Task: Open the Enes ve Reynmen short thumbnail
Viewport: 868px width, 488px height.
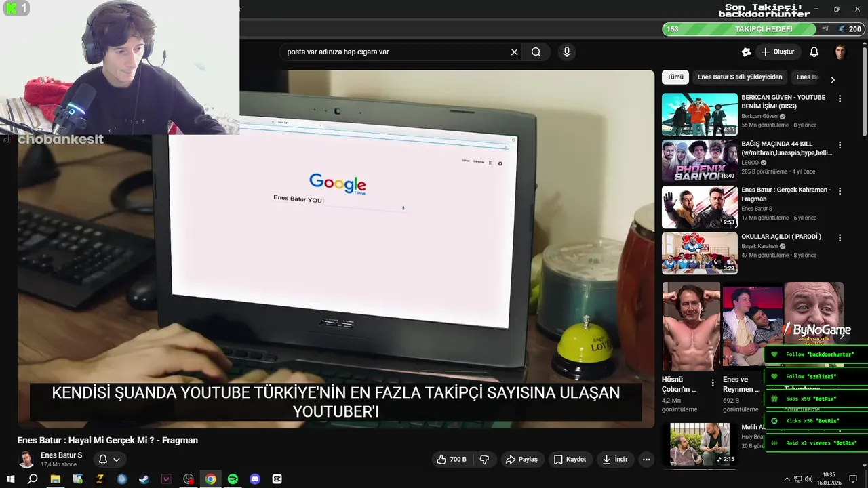Action: coord(752,327)
